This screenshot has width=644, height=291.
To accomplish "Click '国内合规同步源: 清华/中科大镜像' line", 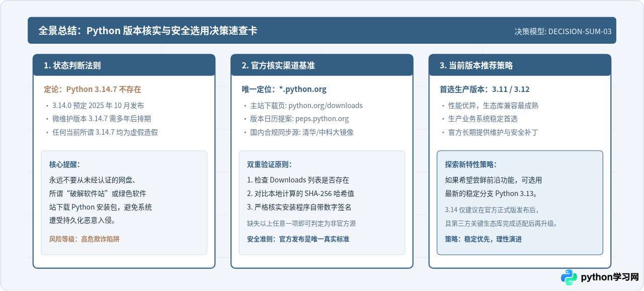I will point(302,132).
